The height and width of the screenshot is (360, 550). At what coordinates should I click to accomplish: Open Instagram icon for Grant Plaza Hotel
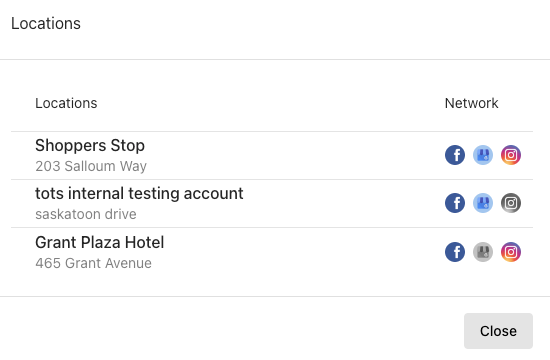click(x=511, y=252)
